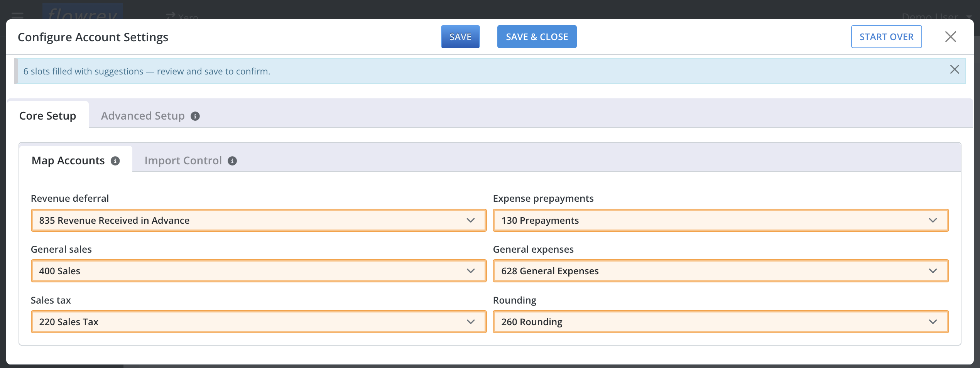Open the Expense prepayments account dropdown
The image size is (980, 368).
coord(721,220)
